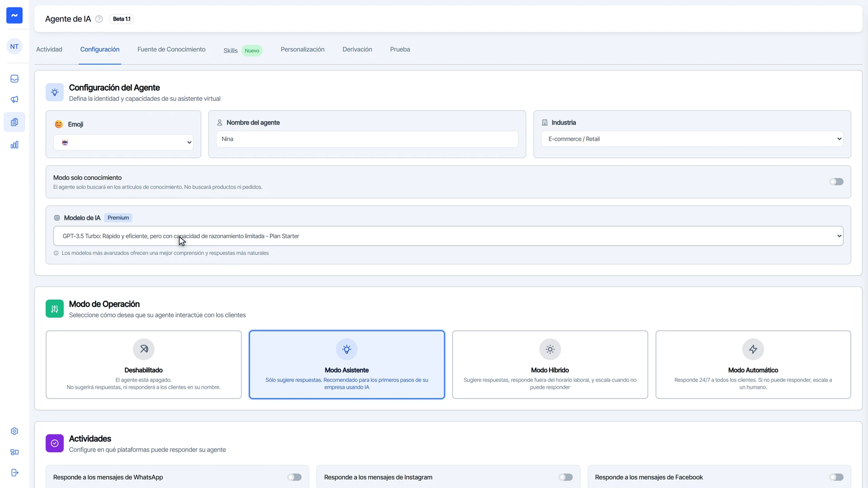Image resolution: width=868 pixels, height=488 pixels.
Task: Open the Modelo de IA dropdown with GPT-3.5 Turbo
Action: tap(448, 236)
